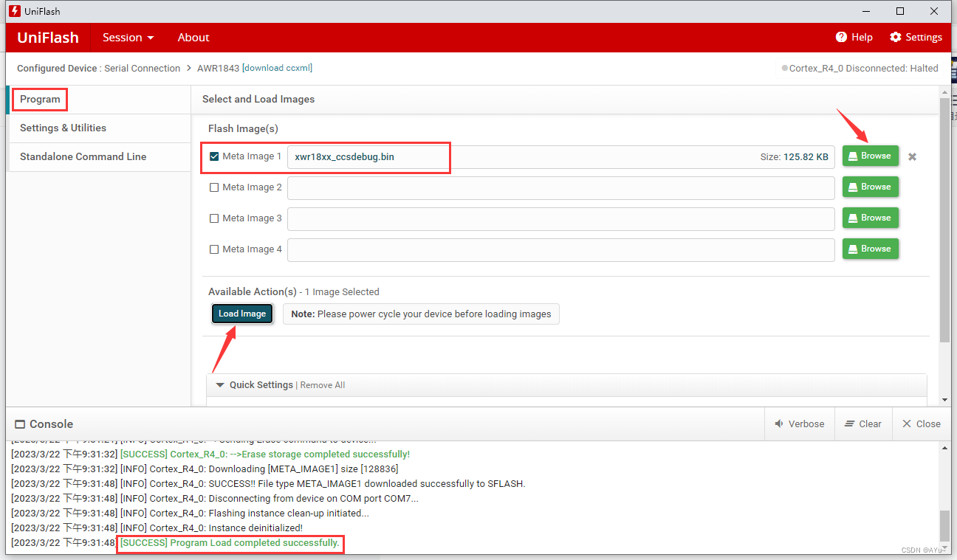
Task: Enable the Meta Image 3 checkbox
Action: (x=214, y=218)
